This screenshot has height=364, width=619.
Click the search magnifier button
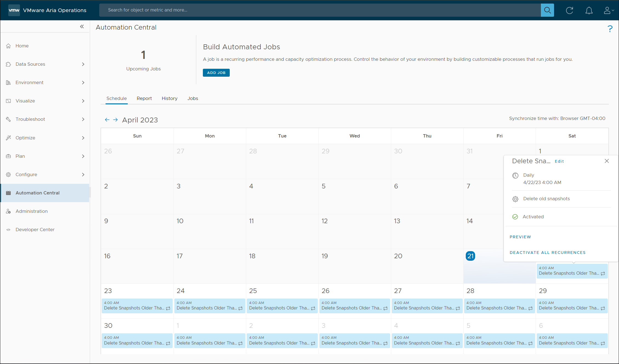pyautogui.click(x=547, y=10)
